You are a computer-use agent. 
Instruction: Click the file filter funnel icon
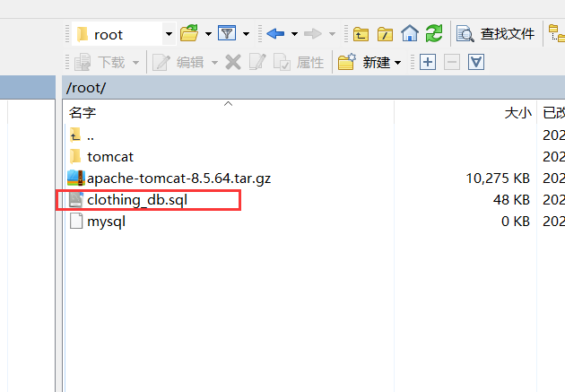point(227,33)
